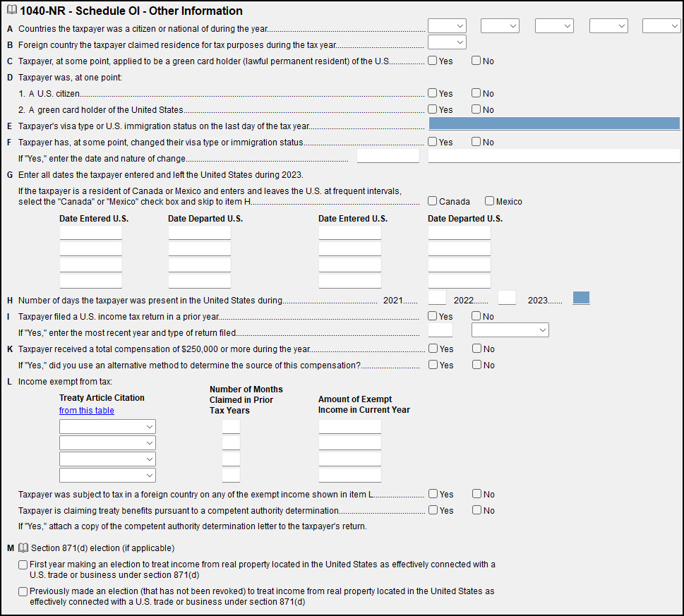Viewport: 684px width, 616px height.
Task: Check Yes for applied to be a green card holder
Action: pos(432,61)
